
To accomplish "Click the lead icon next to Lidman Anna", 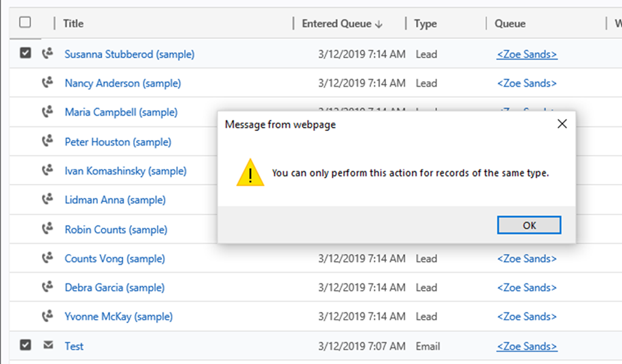I will 47,200.
